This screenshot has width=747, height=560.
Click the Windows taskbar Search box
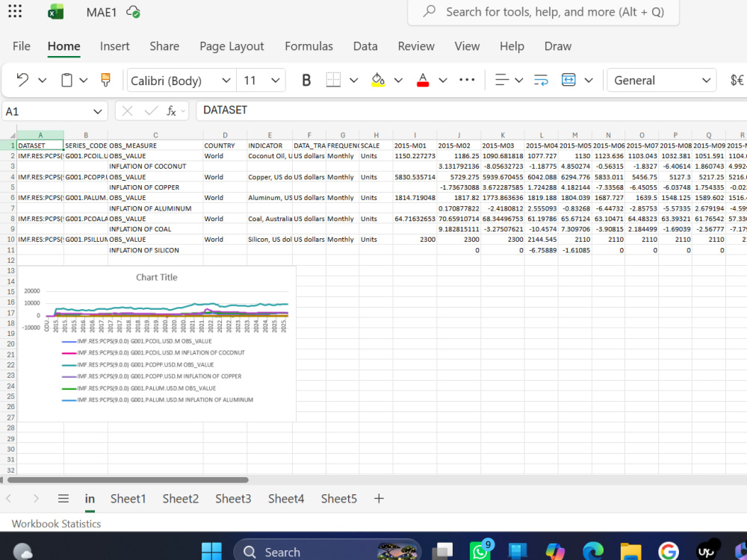click(327, 552)
